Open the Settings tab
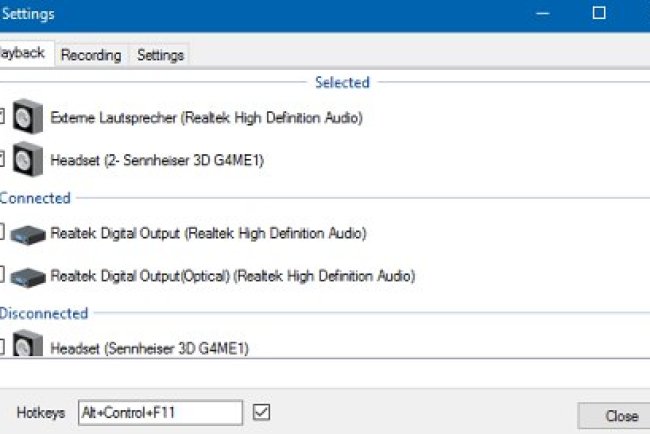Screen dimensions: 650x434 click(x=160, y=55)
